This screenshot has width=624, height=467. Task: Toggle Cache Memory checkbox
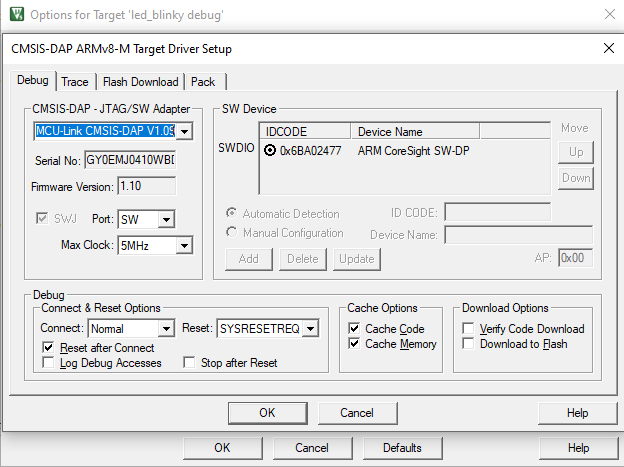[x=354, y=344]
